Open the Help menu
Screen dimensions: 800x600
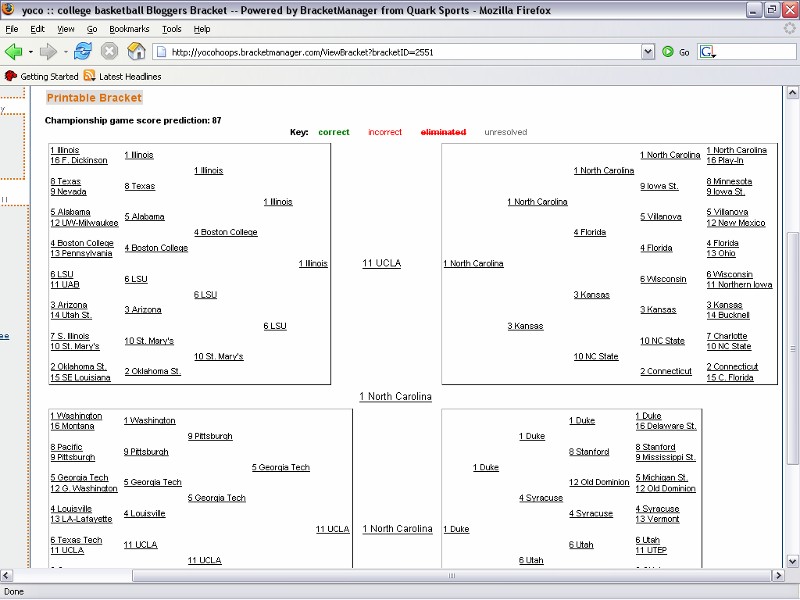[x=202, y=29]
